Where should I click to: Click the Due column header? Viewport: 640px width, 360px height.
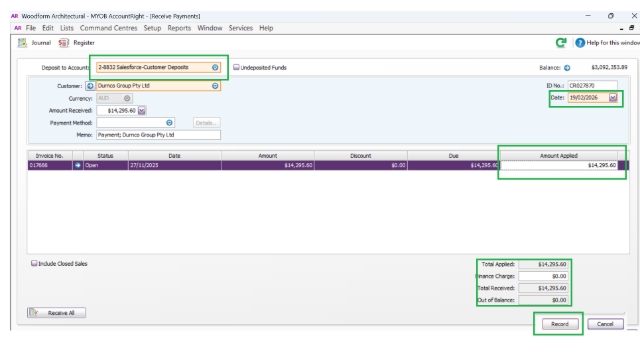click(x=453, y=156)
